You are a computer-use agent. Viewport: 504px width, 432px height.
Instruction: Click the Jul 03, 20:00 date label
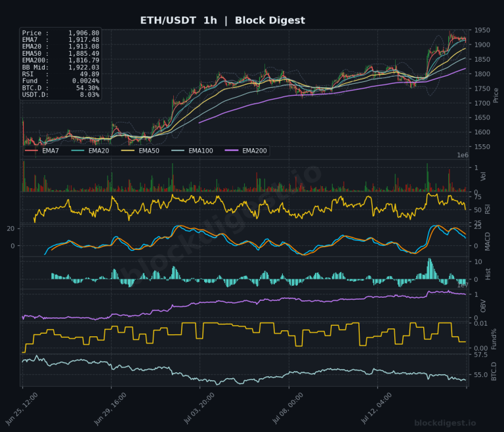[199, 409]
